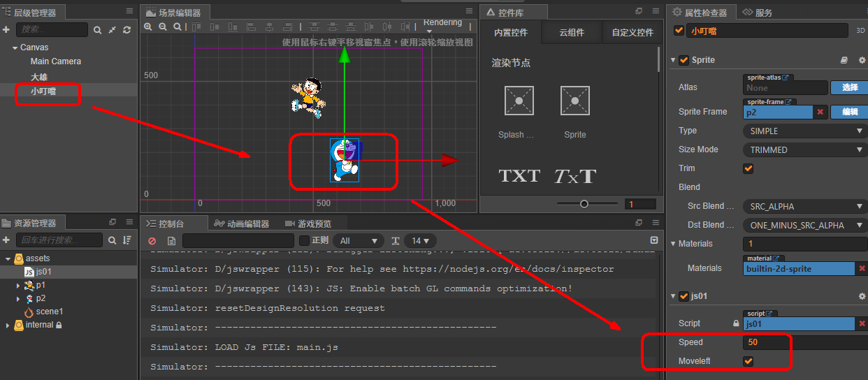Click the Speed value field showing 50

804,342
